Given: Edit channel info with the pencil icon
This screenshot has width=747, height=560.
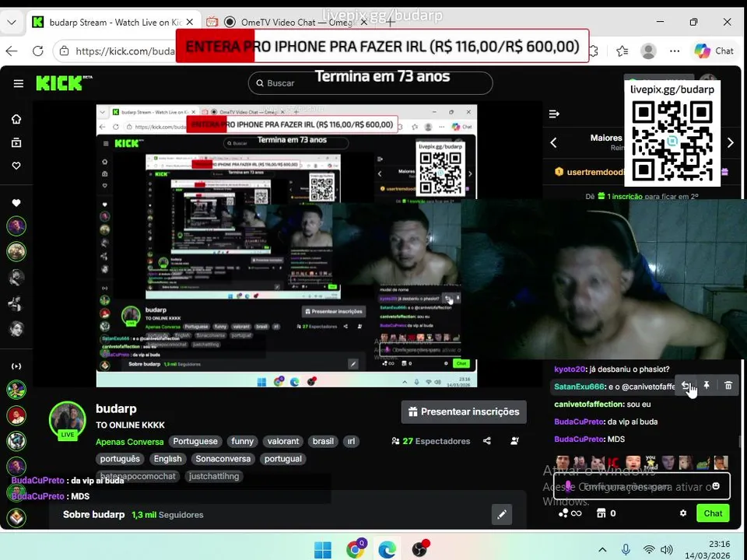Looking at the screenshot, I should (x=502, y=514).
